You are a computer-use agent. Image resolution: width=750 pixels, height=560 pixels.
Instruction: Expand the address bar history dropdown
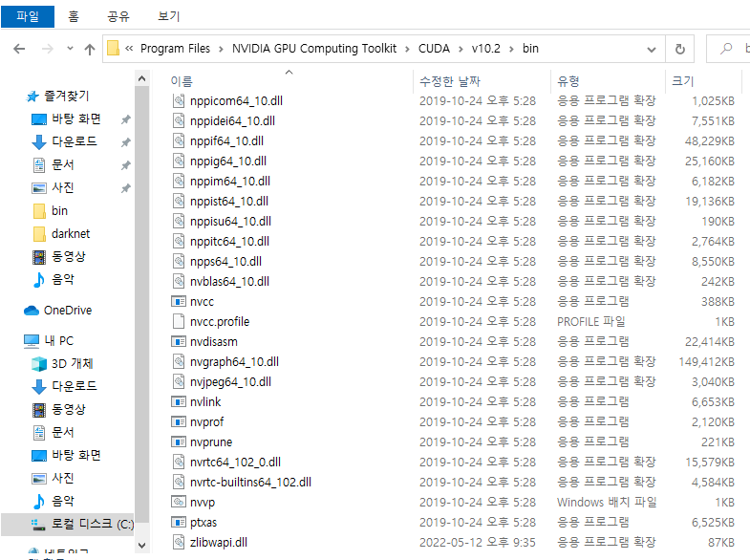pos(651,50)
